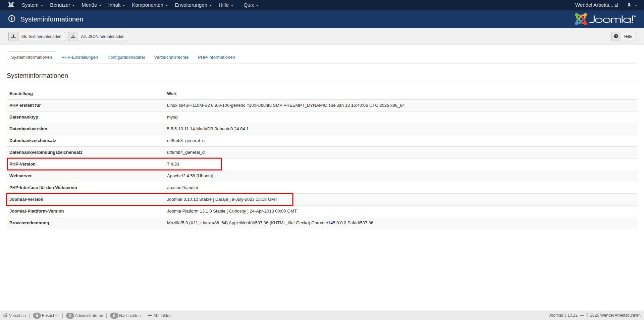Click the Als JSON herunterladen button
644x320 pixels.
(102, 37)
